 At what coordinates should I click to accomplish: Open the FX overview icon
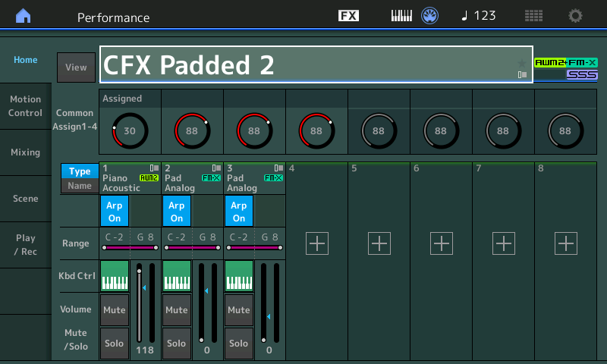click(348, 16)
